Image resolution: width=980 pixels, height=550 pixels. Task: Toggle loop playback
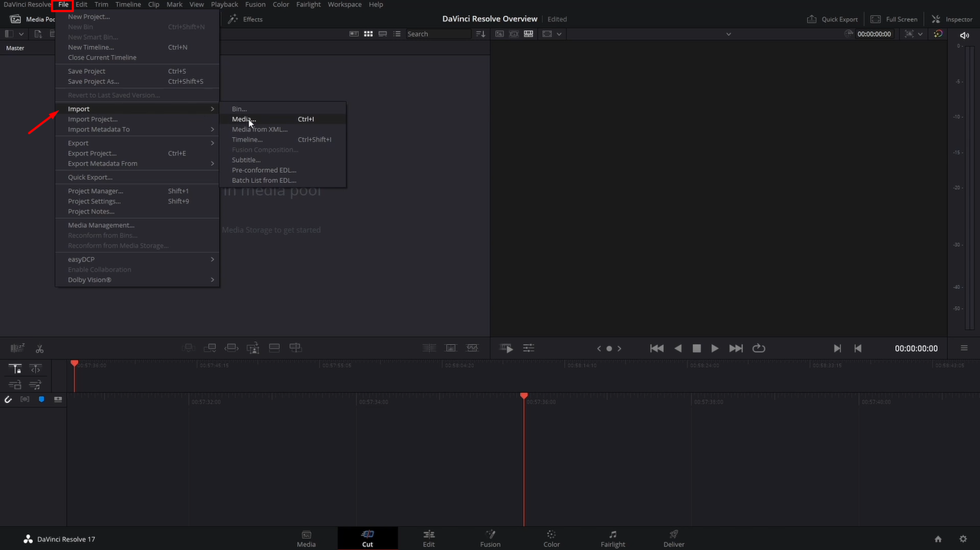(x=759, y=348)
